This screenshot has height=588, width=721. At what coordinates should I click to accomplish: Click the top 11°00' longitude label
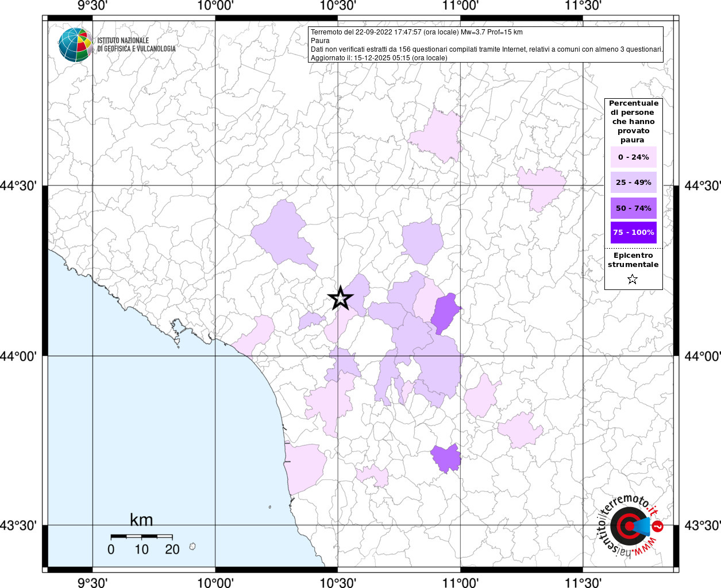point(460,6)
